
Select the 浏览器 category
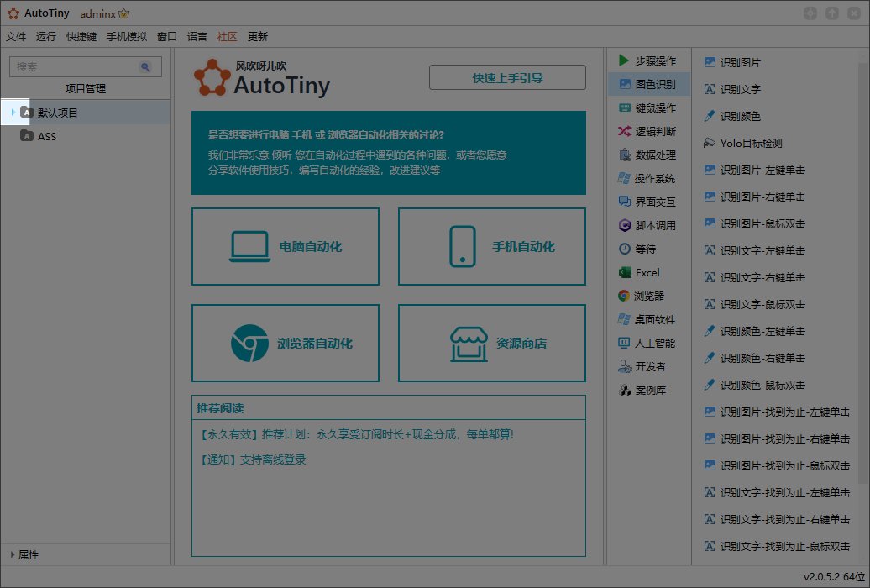click(x=648, y=296)
